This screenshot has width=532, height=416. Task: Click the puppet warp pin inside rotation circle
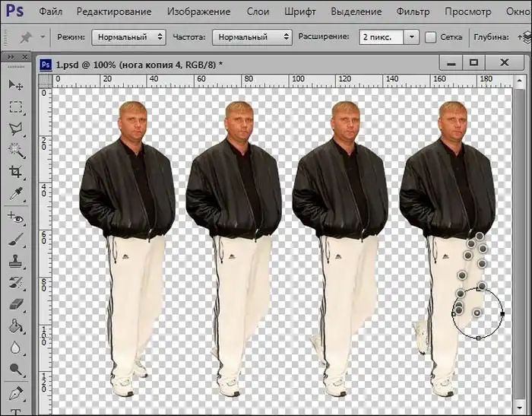click(477, 312)
